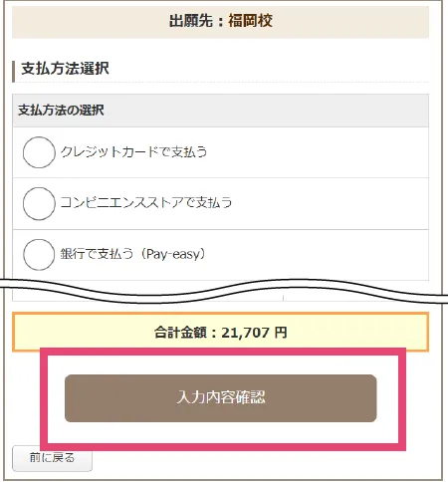448x482 pixels.
Task: Click the 出願先：福岡校 header banner
Action: pos(220,22)
